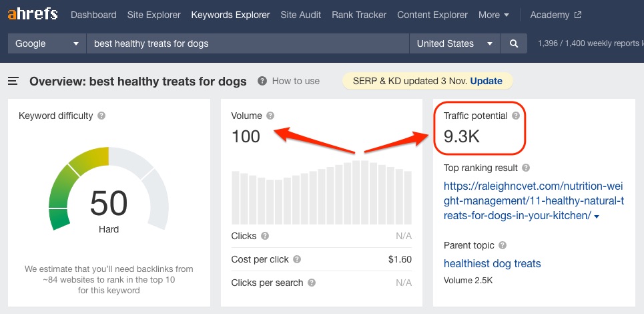Click the How to use link
Screen dimensions: 644x314
(296, 81)
